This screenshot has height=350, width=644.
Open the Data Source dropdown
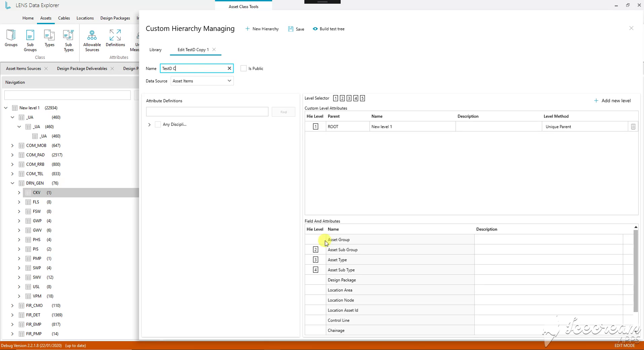click(202, 81)
